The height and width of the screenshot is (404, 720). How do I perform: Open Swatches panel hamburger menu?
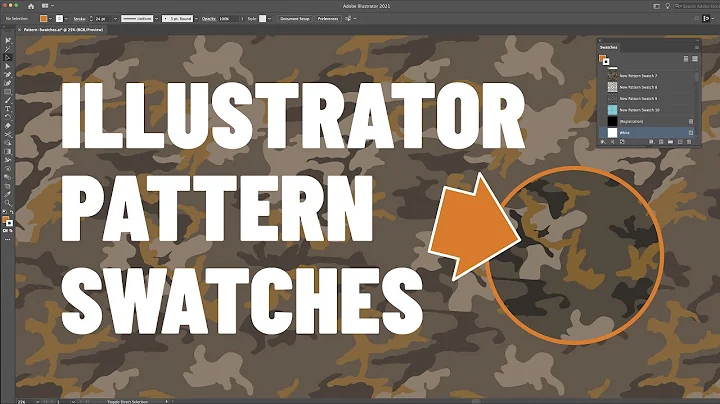pos(697,47)
